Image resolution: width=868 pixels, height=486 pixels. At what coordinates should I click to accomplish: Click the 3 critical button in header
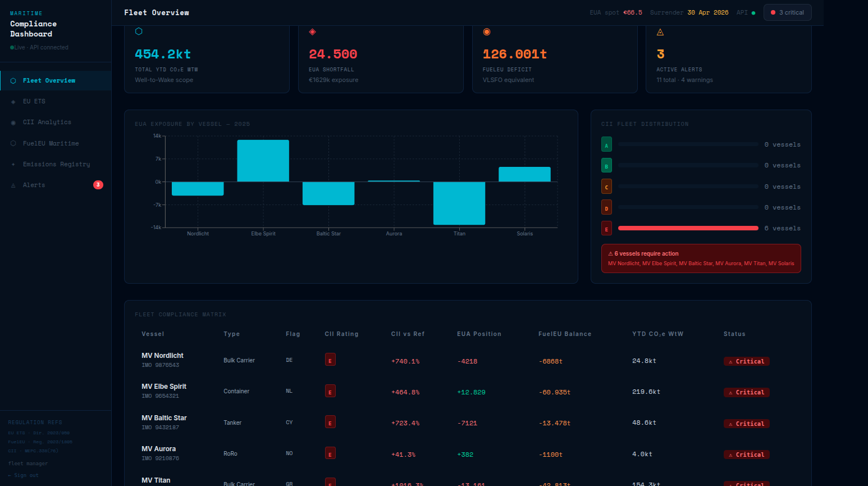point(787,12)
